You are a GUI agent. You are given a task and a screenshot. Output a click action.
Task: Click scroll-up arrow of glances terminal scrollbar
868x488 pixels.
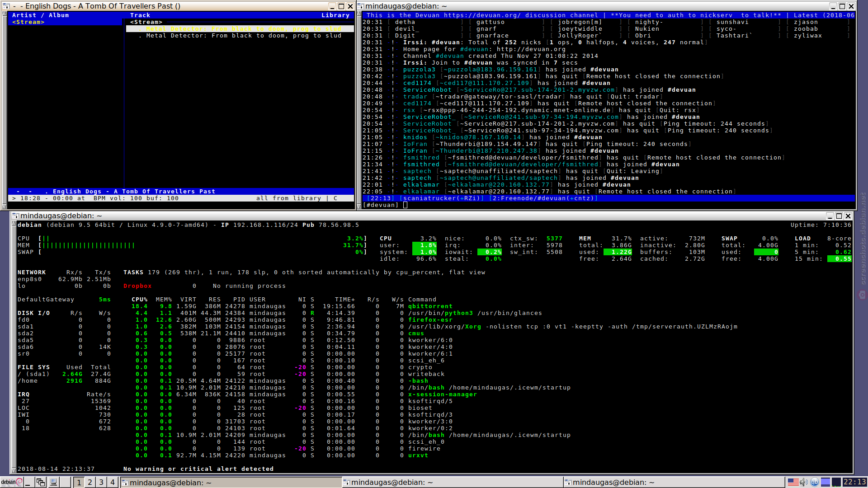14,224
